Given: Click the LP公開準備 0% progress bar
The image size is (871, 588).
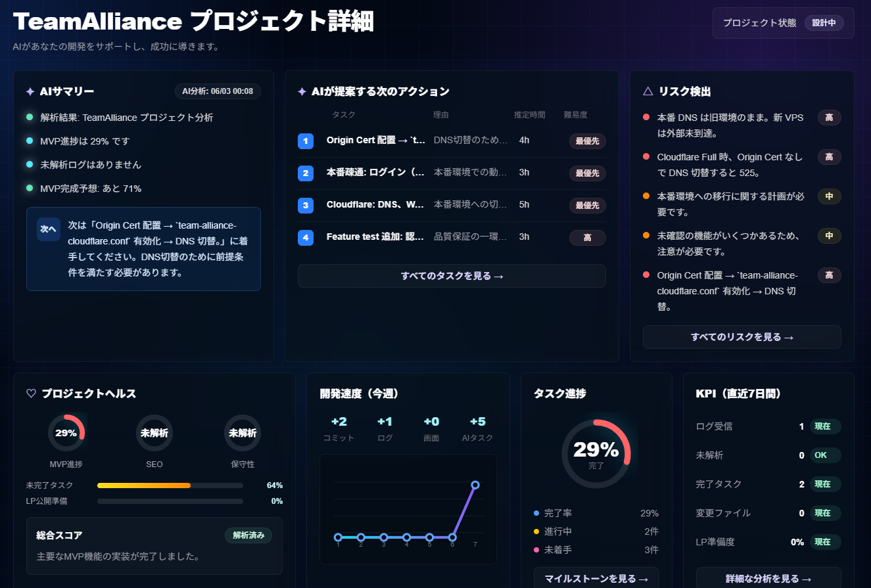Looking at the screenshot, I should click(x=170, y=501).
